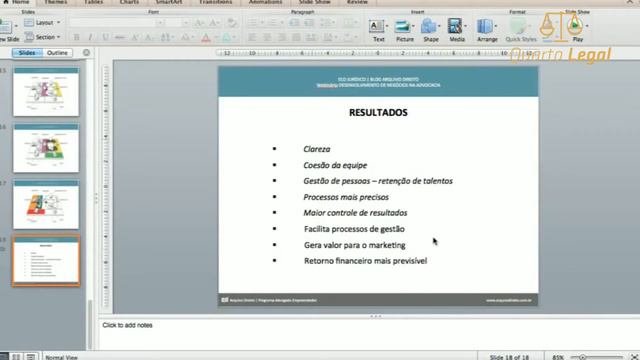640x360 pixels.
Task: Click the 'Clareza' bullet text
Action: pyautogui.click(x=317, y=149)
